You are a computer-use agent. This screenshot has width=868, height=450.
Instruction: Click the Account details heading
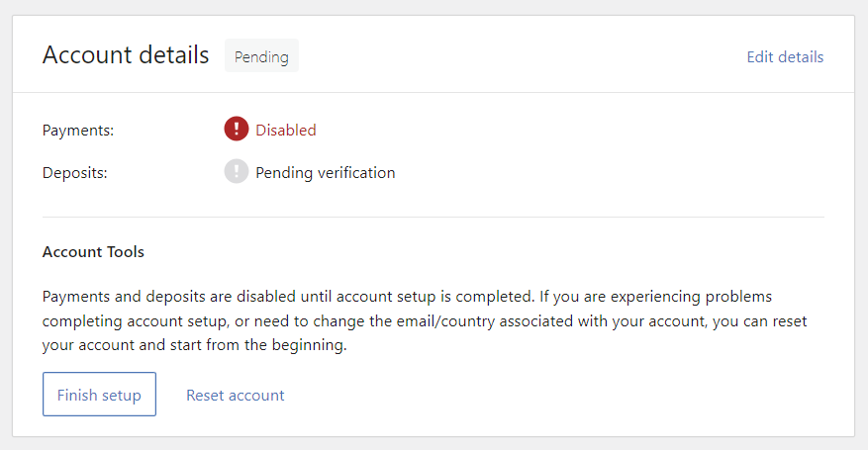coord(126,55)
